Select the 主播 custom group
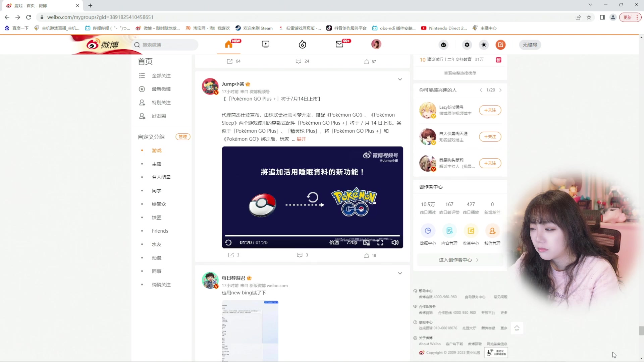 click(157, 164)
